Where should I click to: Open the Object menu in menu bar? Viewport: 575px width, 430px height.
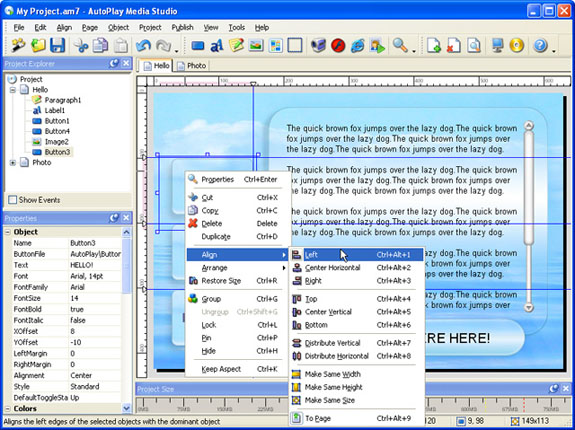(x=118, y=27)
